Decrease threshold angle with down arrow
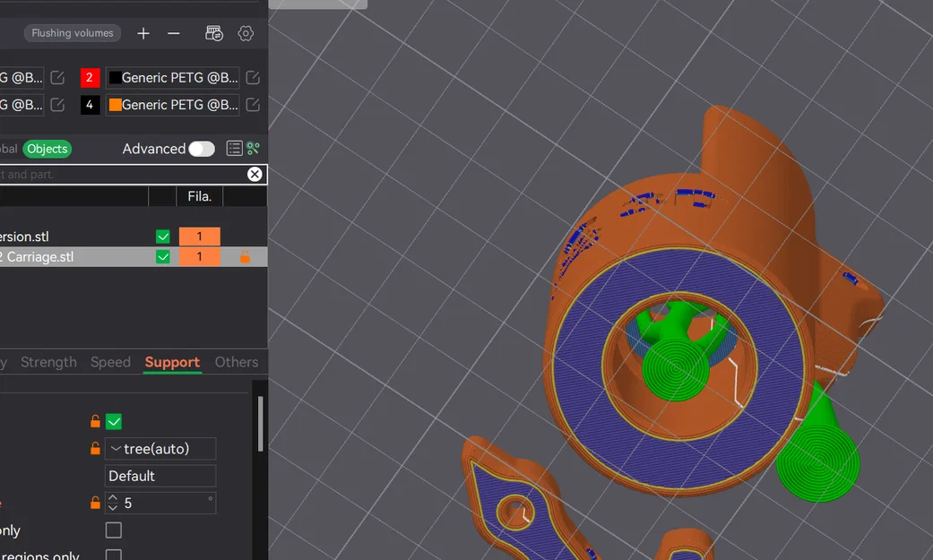 pos(113,508)
